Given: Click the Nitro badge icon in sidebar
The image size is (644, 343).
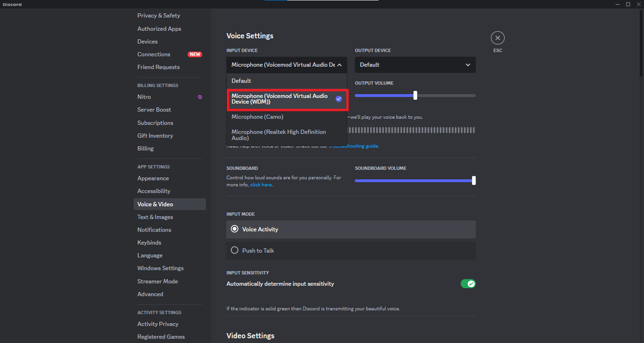Looking at the screenshot, I should [x=200, y=97].
